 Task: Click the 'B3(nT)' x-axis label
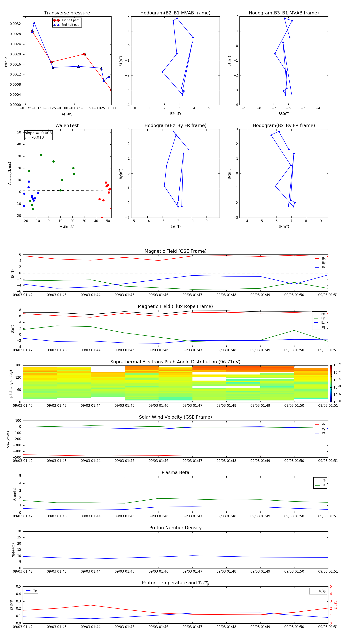pyautogui.click(x=284, y=114)
